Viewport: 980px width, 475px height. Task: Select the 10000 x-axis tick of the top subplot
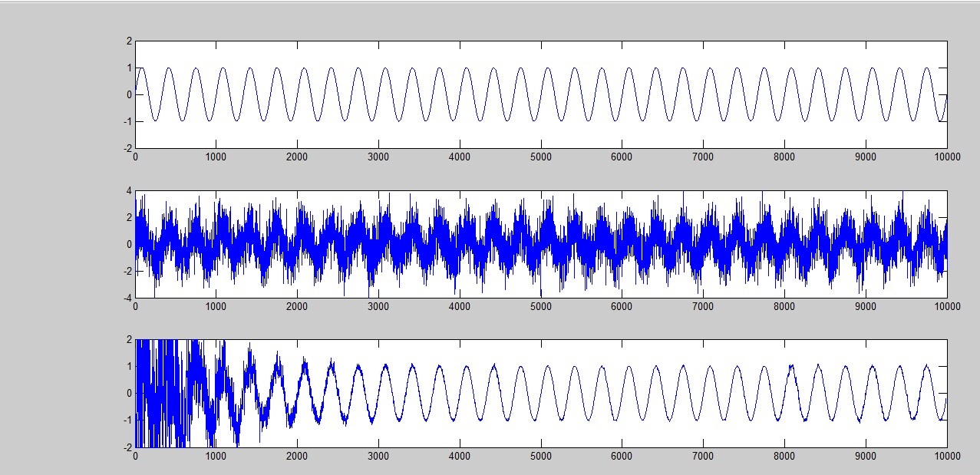(946, 157)
